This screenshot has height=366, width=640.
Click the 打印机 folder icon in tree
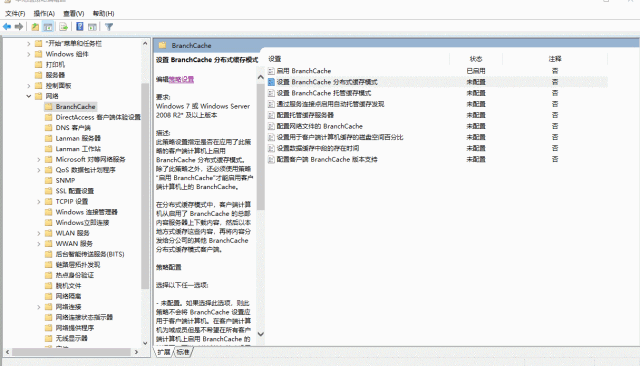coord(39,64)
